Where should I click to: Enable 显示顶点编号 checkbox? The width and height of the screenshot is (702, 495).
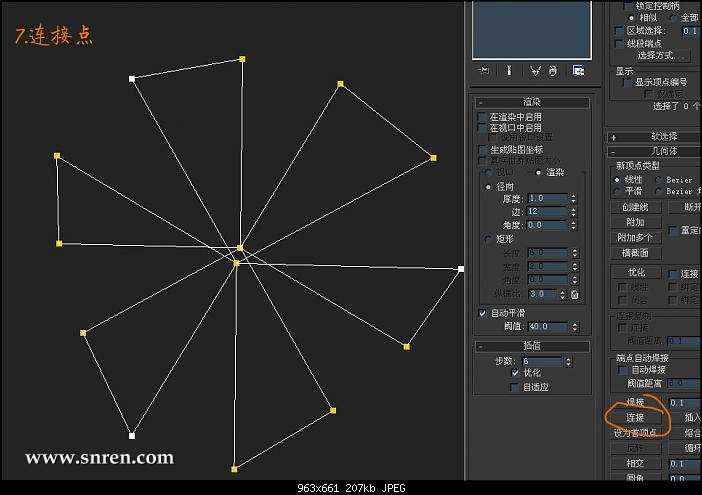(627, 82)
